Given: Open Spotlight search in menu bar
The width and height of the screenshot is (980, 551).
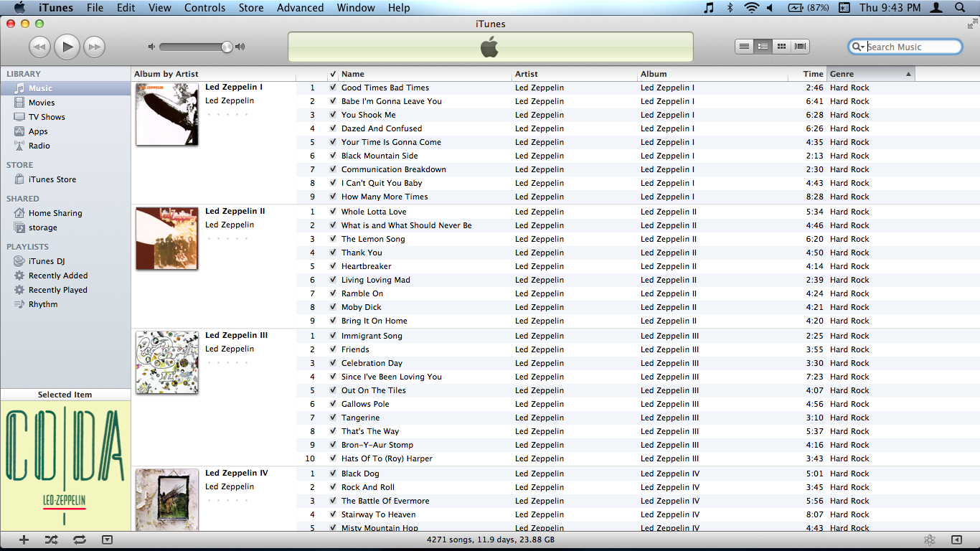Looking at the screenshot, I should click(x=960, y=8).
